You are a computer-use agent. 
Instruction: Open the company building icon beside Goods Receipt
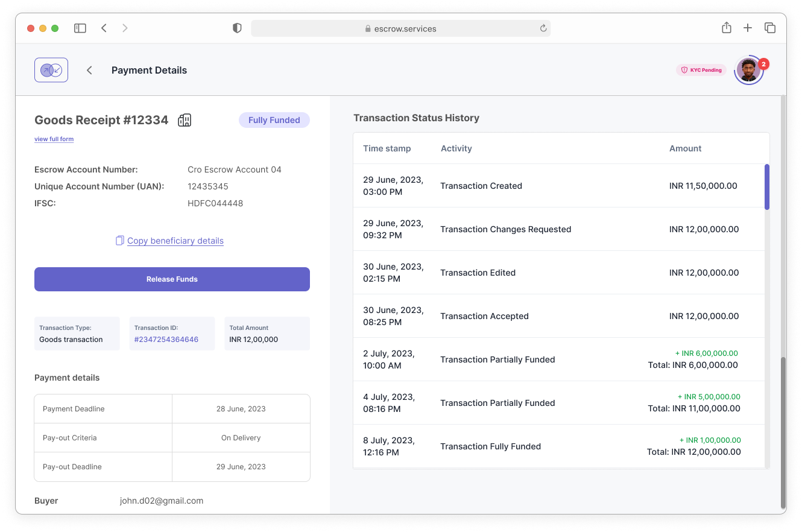pyautogui.click(x=185, y=120)
